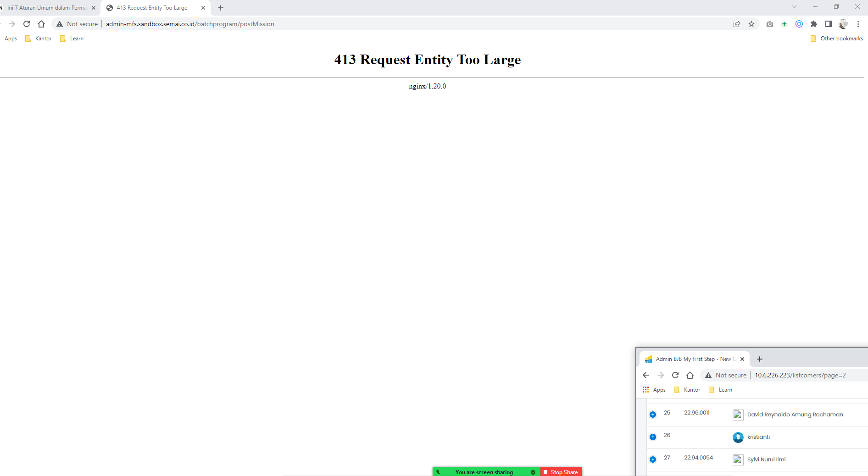Show site info for the Not secure warning on 10.6.226.223
The height and width of the screenshot is (476, 868).
coord(726,375)
